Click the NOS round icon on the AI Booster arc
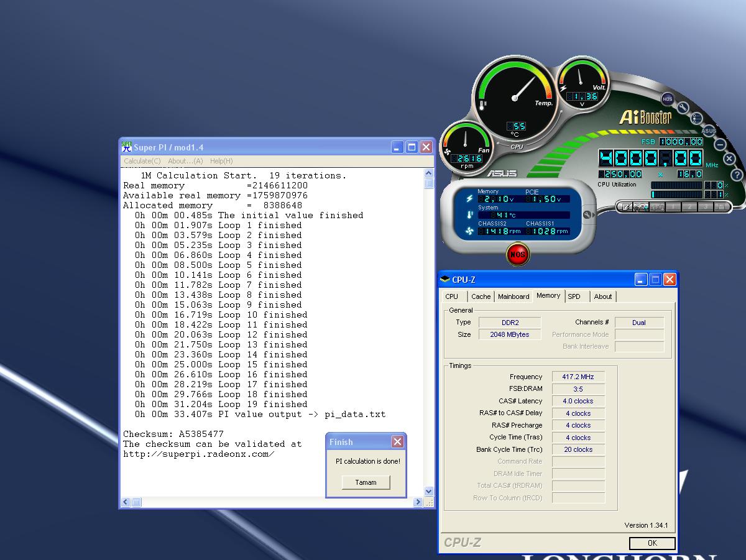The width and height of the screenshot is (746, 560). click(668, 99)
